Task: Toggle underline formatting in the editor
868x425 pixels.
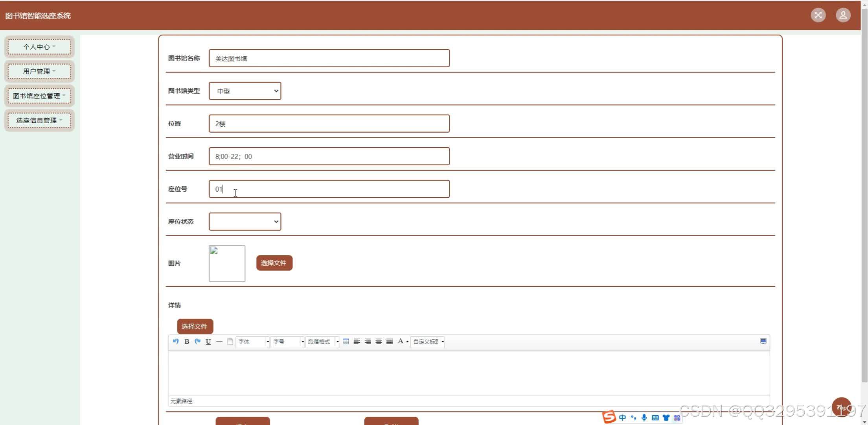Action: click(x=208, y=341)
